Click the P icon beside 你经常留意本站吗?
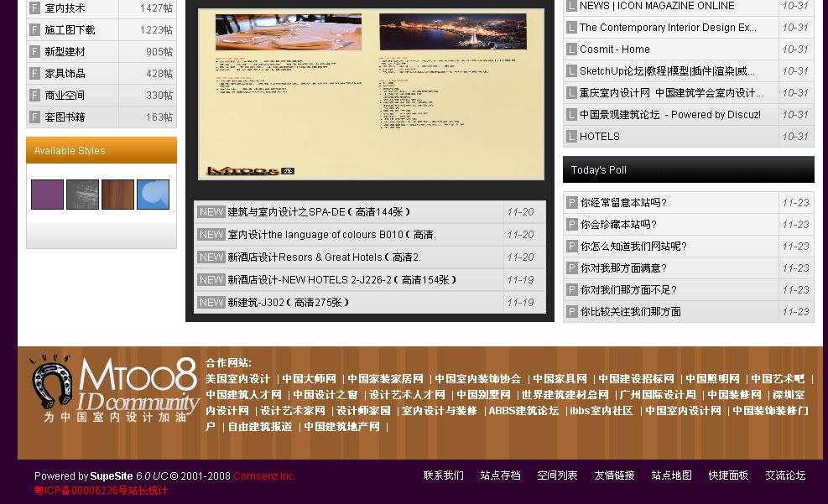This screenshot has height=504, width=828. pyautogui.click(x=572, y=203)
